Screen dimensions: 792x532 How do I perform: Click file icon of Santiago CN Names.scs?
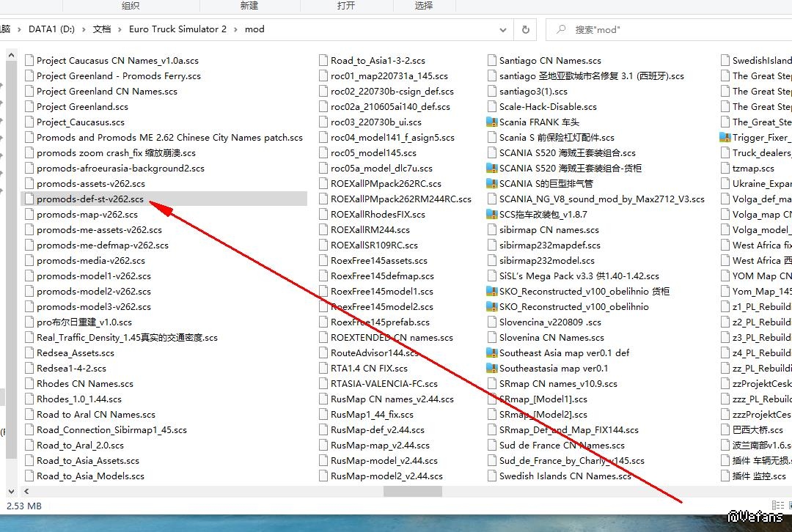pyautogui.click(x=492, y=61)
